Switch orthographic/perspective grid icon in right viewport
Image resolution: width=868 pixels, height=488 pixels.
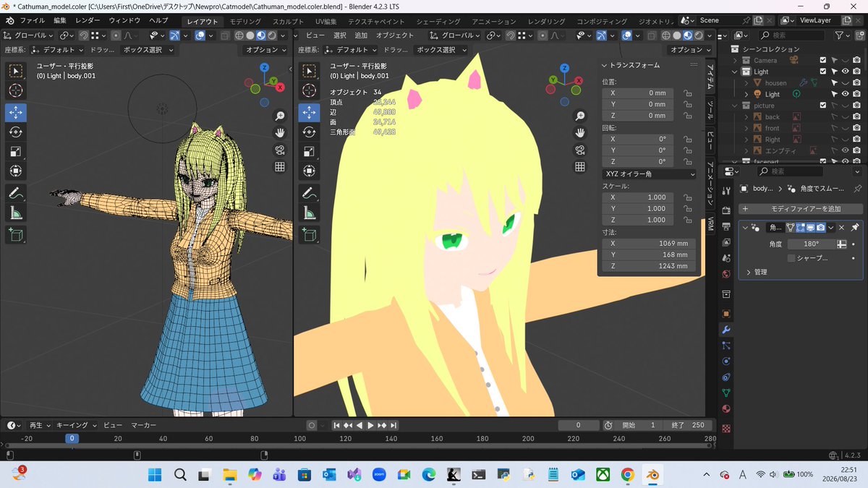coord(579,167)
